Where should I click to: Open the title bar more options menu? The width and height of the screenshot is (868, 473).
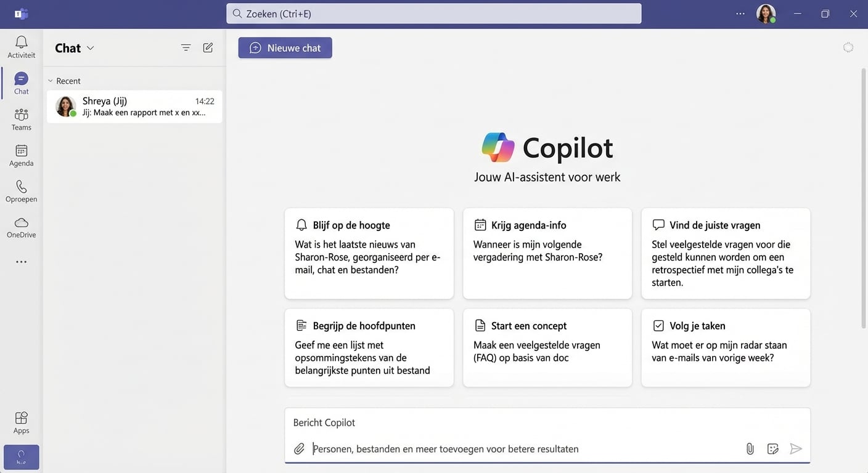[x=740, y=13]
